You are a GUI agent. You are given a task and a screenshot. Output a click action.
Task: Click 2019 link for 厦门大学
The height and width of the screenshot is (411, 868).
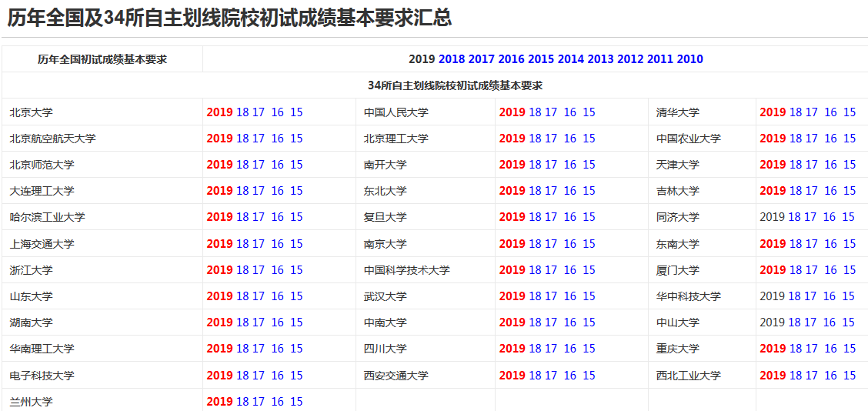point(773,270)
